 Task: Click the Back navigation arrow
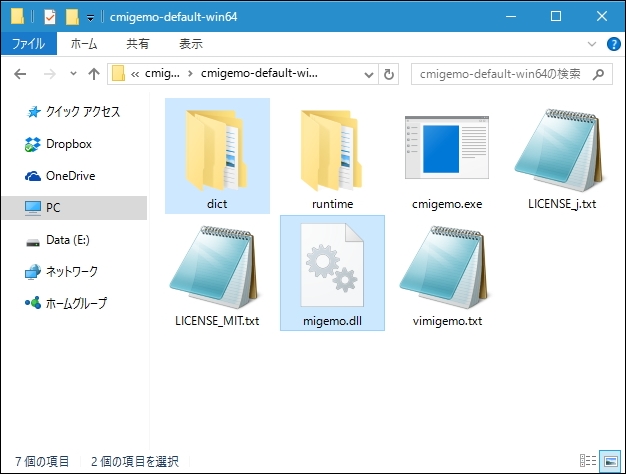pyautogui.click(x=20, y=74)
